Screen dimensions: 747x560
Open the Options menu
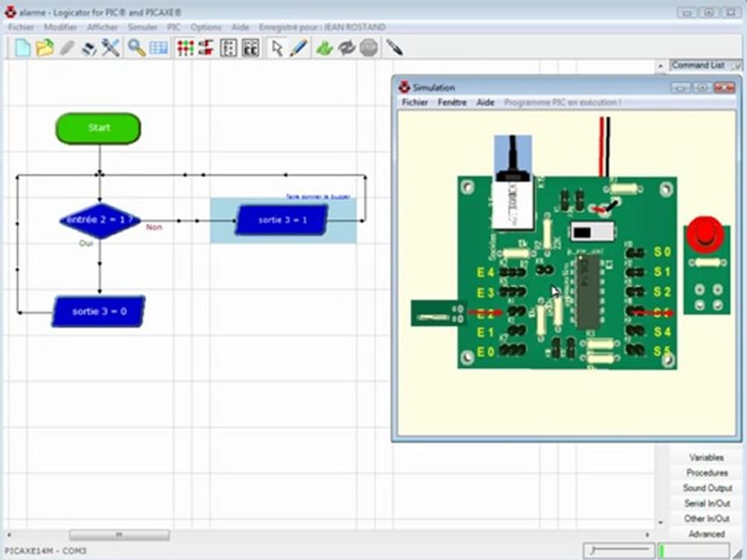pyautogui.click(x=205, y=27)
